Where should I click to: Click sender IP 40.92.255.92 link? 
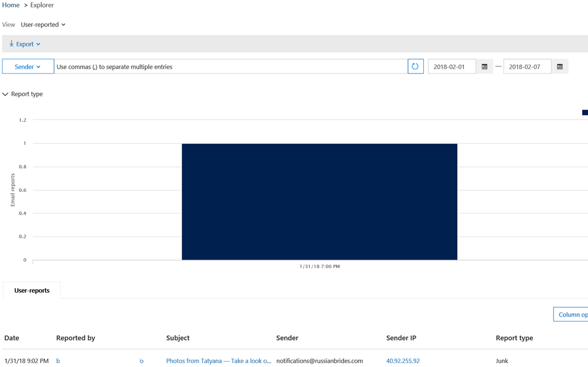tap(403, 361)
